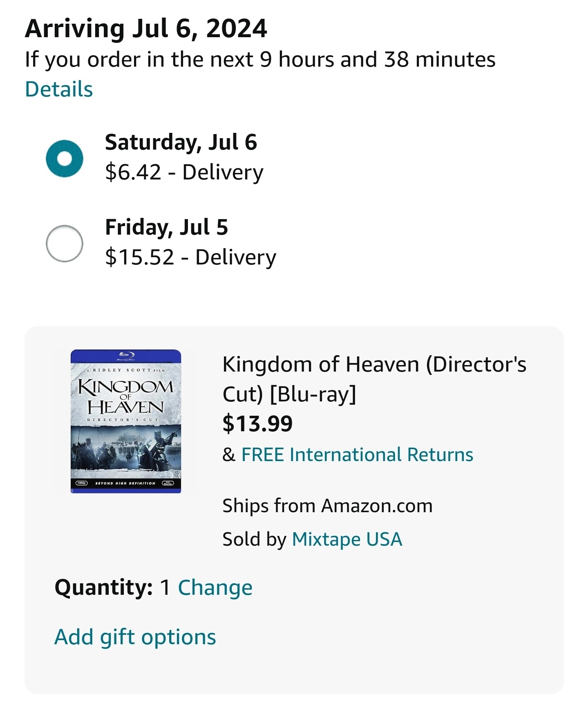This screenshot has height=708, width=588.
Task: Click the "Saturday, Jul 6" option label
Action: (181, 142)
